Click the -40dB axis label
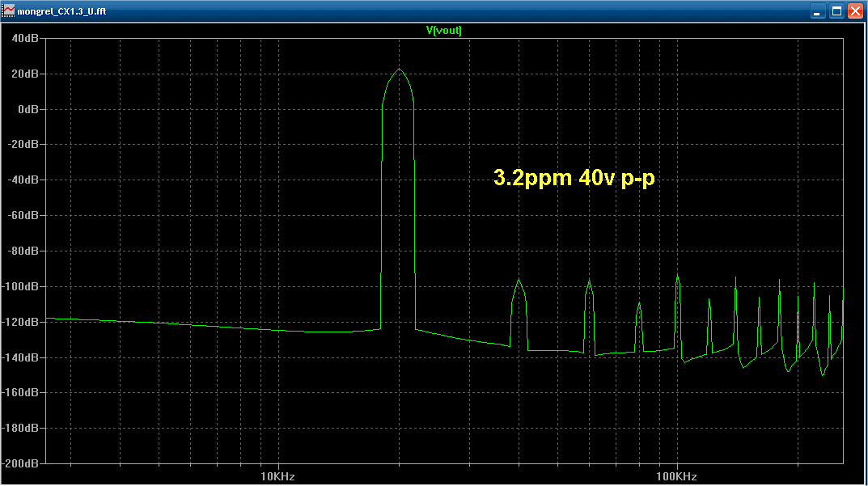 tap(23, 180)
